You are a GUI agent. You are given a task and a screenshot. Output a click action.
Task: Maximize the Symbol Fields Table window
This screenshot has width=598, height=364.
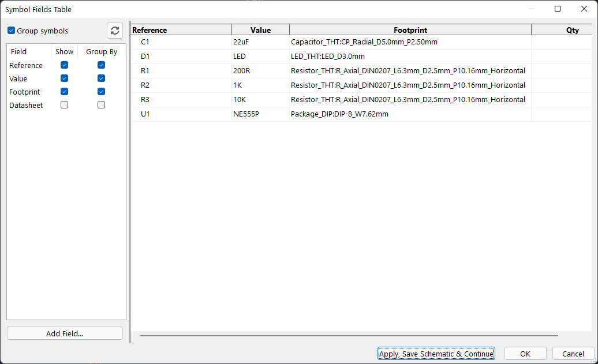point(558,9)
